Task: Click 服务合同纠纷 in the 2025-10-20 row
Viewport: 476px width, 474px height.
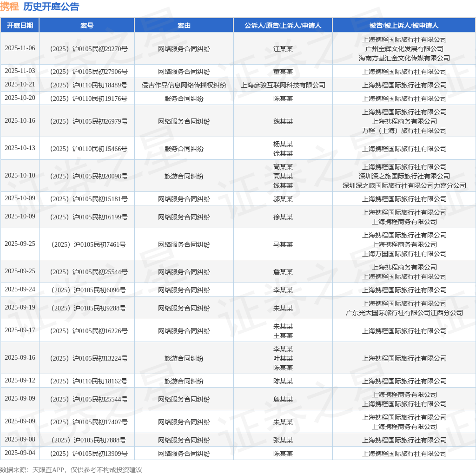Action: 184,99
